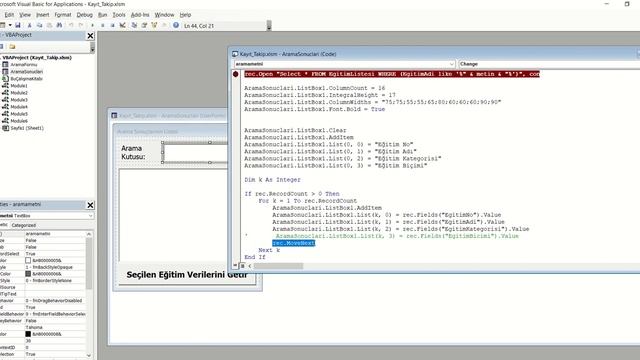Close the Properties panel
640x360 pixels.
[x=90, y=205]
